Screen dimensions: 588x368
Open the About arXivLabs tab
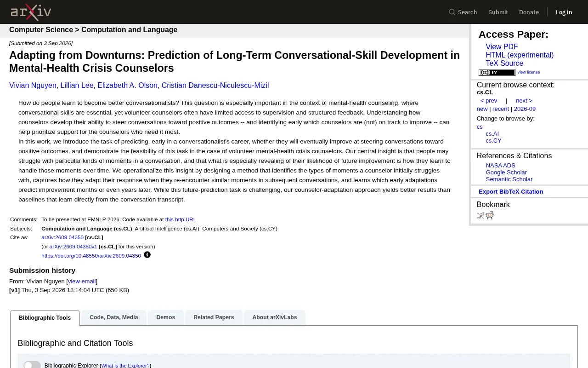point(275,317)
